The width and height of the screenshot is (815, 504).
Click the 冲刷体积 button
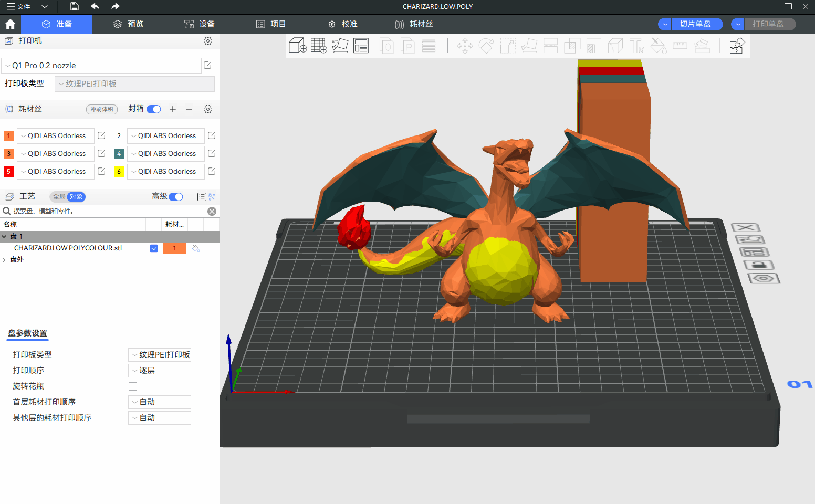point(102,109)
